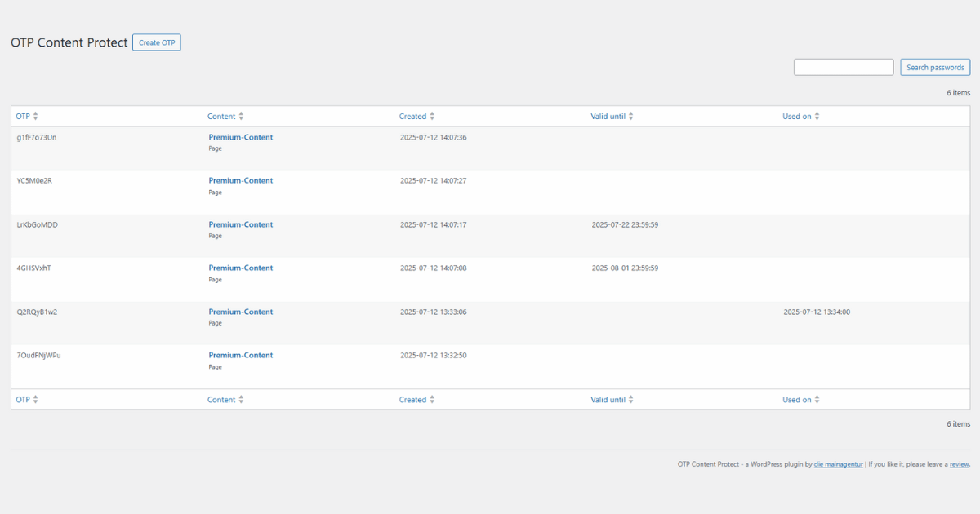Image resolution: width=980 pixels, height=514 pixels.
Task: Click sort arrows beside top Used on header
Action: pos(817,117)
